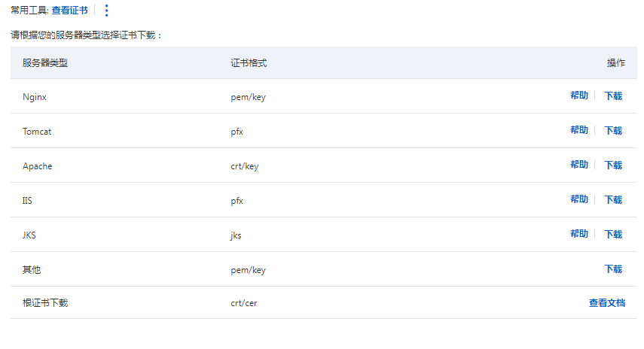644x349 pixels.
Task: Select the Nginx server type cell
Action: point(35,97)
